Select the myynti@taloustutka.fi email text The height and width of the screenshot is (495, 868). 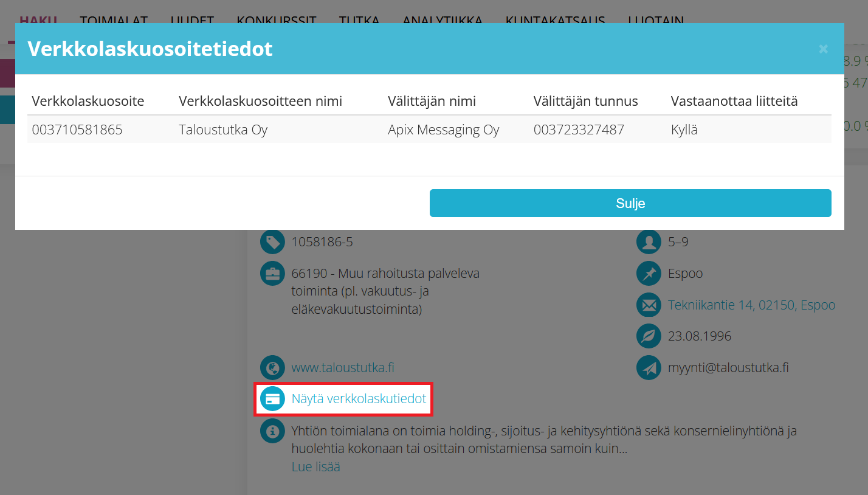[728, 367]
